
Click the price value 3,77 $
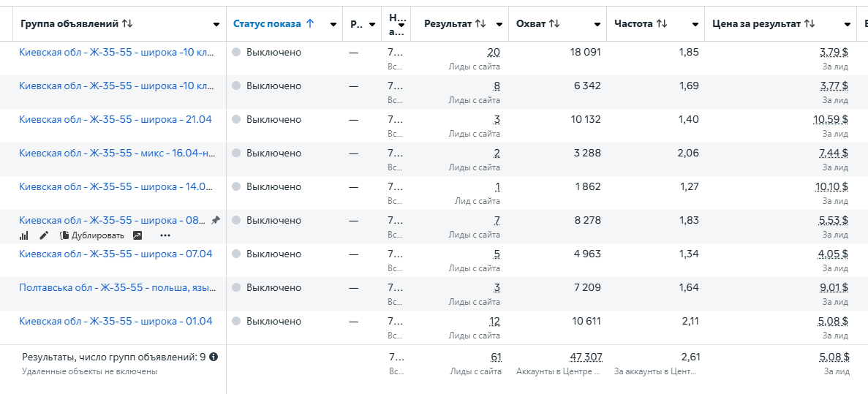[834, 86]
